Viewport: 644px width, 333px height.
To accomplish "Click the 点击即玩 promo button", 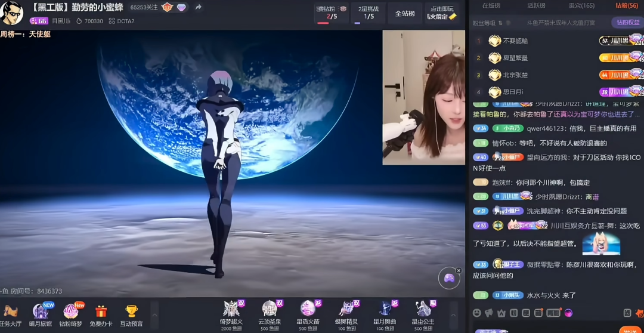I will click(x=442, y=13).
